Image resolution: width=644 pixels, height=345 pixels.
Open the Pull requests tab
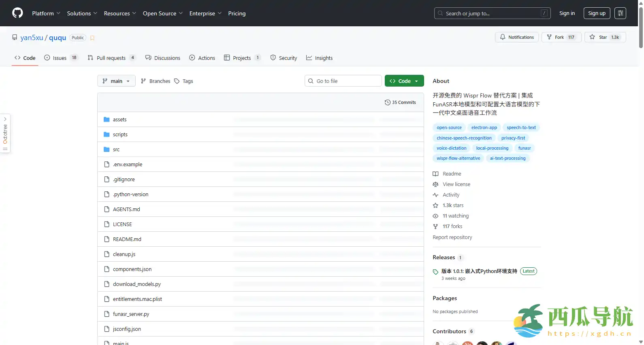click(111, 58)
